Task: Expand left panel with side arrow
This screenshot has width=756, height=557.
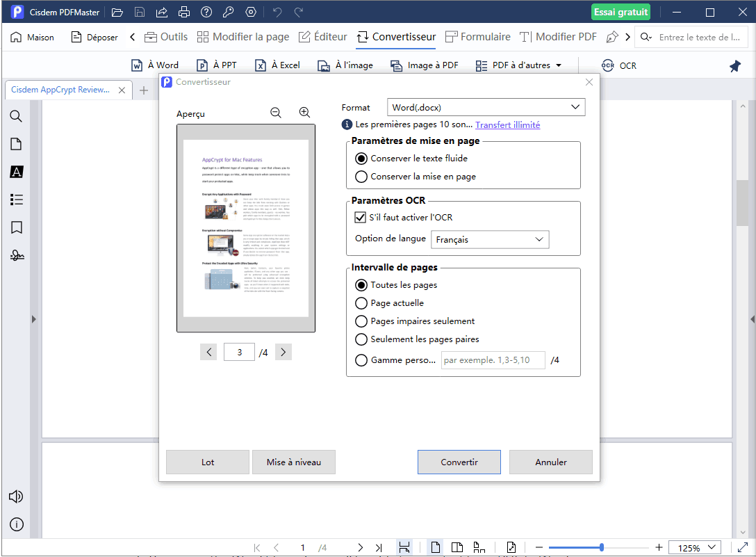Action: 34,319
